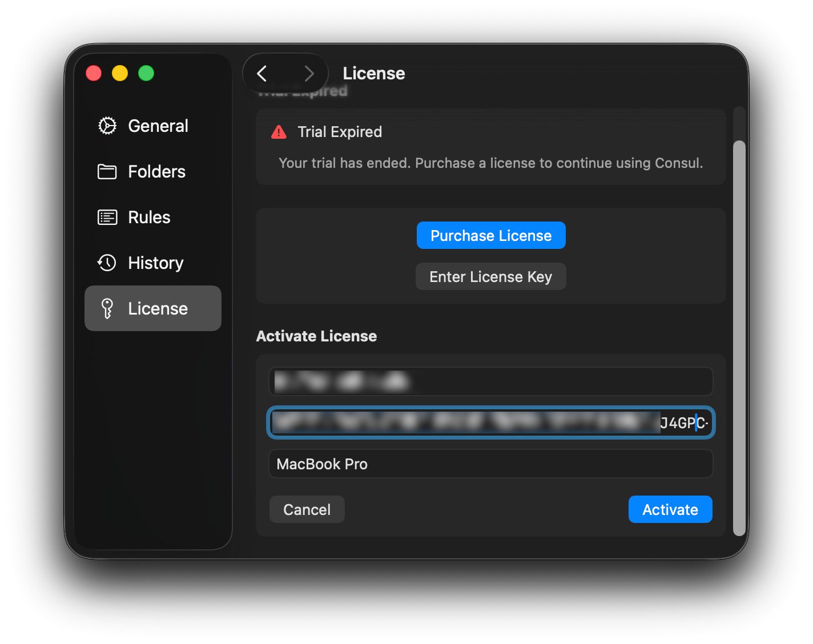Viewport: 813px width, 644px height.
Task: Switch to the Folders section
Action: pyautogui.click(x=153, y=171)
